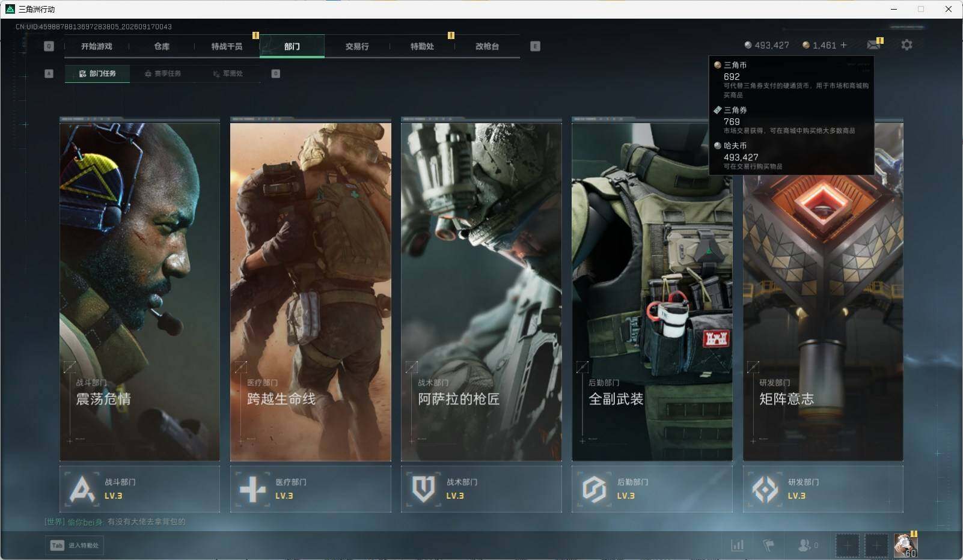Click the D key hint next to 军需处
The image size is (963, 560).
click(275, 73)
